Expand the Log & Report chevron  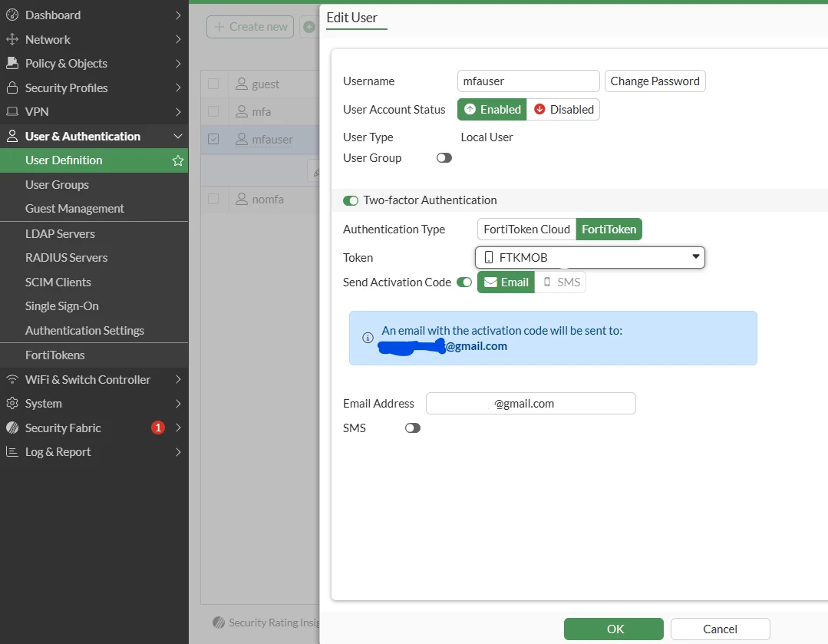pos(178,451)
